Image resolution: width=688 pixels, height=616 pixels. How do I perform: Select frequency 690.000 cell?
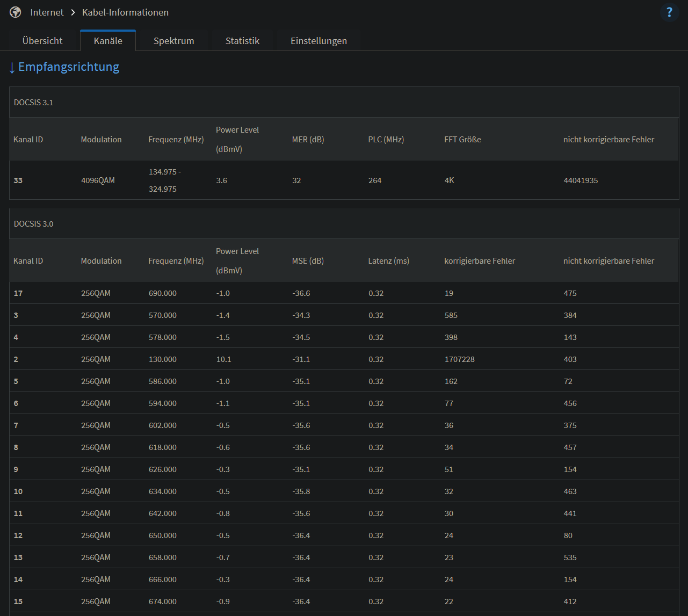pyautogui.click(x=163, y=293)
